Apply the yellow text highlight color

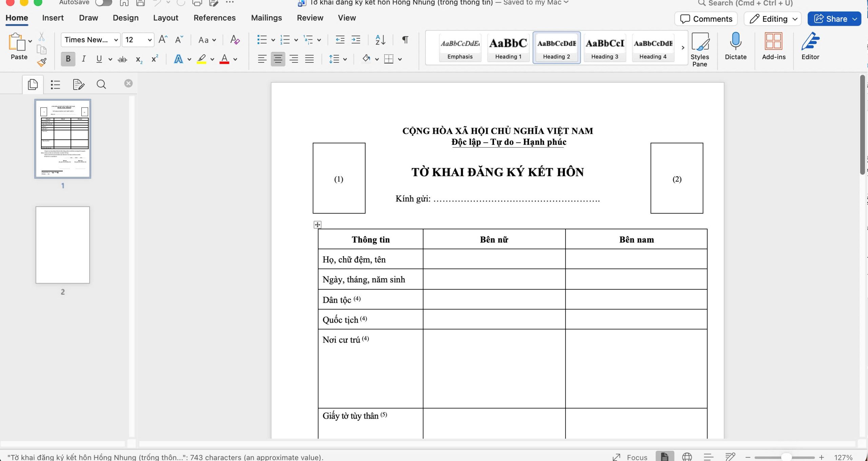[202, 59]
